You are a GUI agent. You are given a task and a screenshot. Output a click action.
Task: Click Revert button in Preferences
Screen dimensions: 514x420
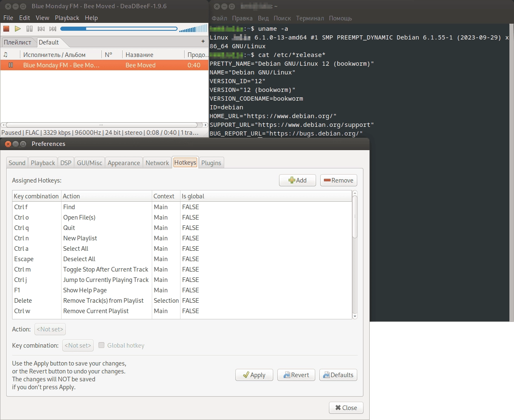click(x=296, y=375)
